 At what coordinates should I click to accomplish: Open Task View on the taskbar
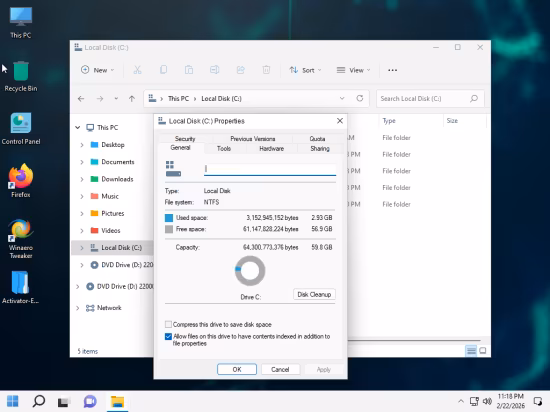(x=64, y=401)
